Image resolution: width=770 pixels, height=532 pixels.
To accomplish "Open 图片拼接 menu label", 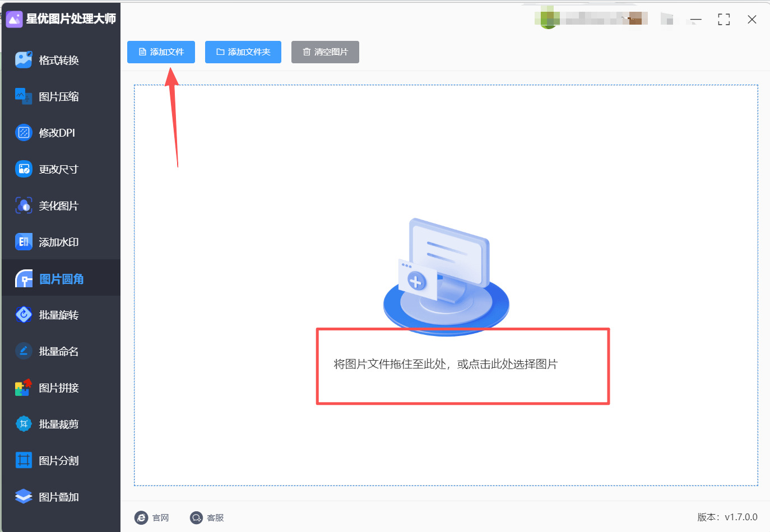I will click(59, 388).
